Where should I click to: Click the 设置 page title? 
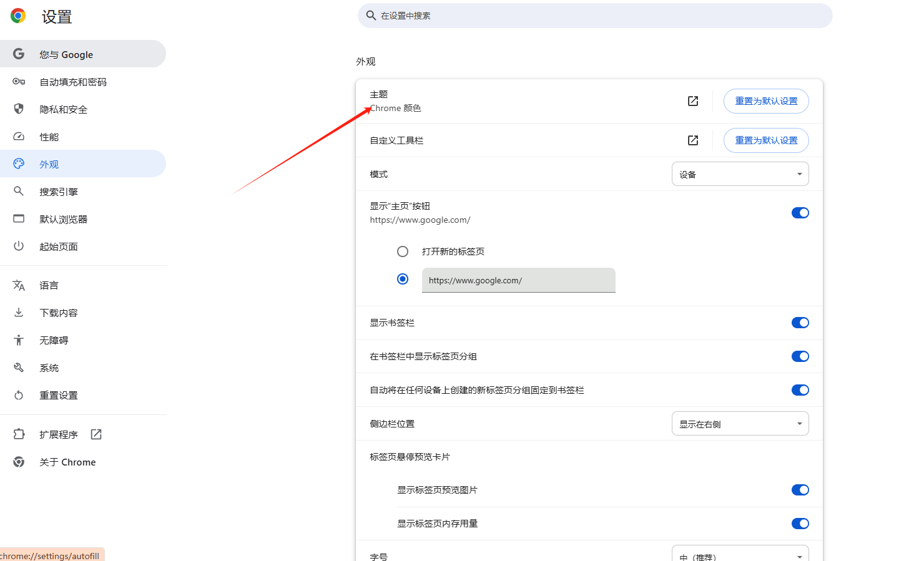pos(57,17)
